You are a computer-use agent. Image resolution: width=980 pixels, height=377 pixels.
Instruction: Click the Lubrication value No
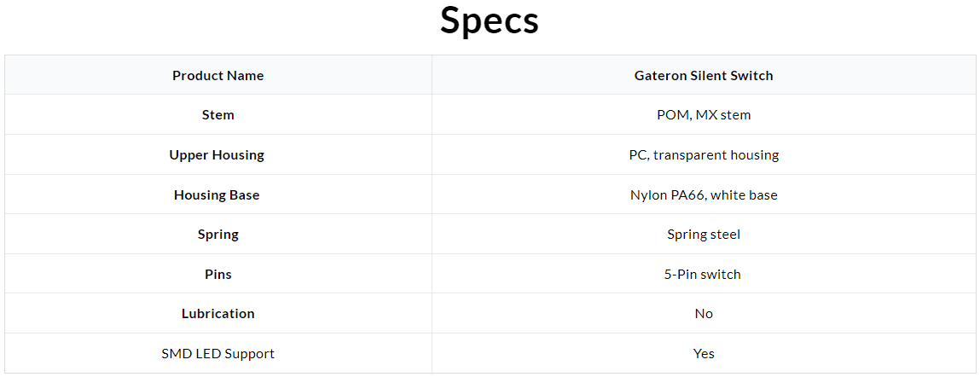704,314
